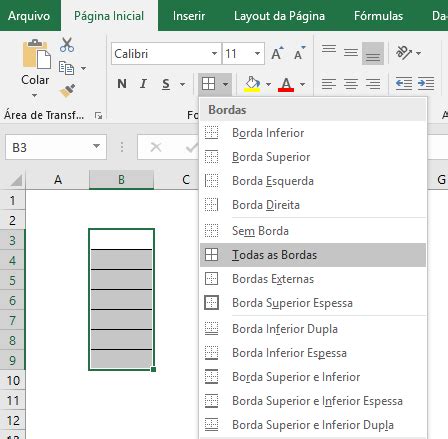The image size is (448, 439).
Task: Expand the borders dropdown arrow
Action: click(x=226, y=84)
